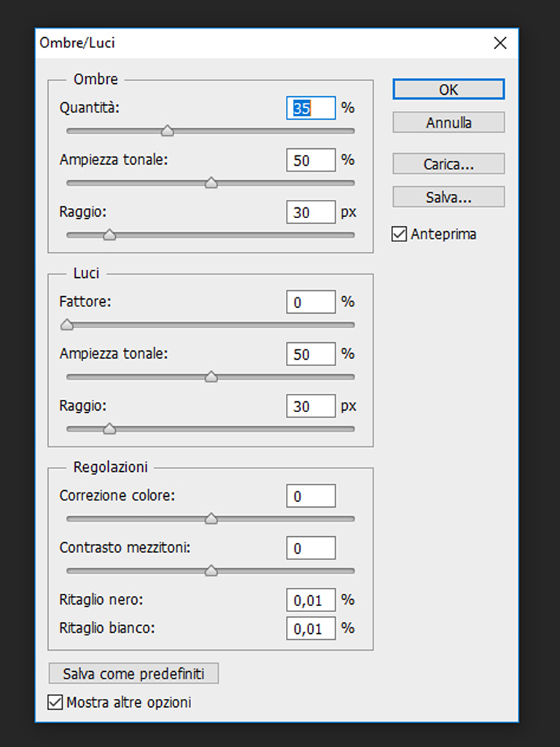Select the Ritaglio nero value field

(x=311, y=600)
